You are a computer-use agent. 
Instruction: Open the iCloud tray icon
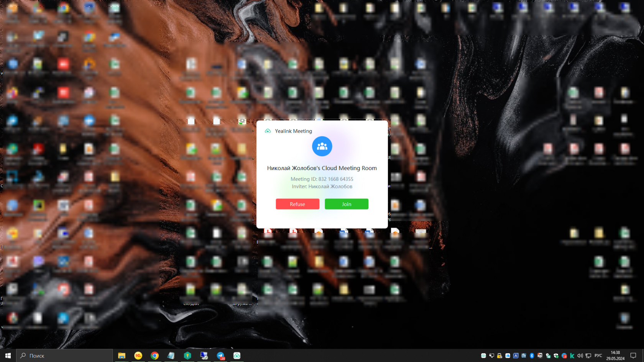[508, 355]
